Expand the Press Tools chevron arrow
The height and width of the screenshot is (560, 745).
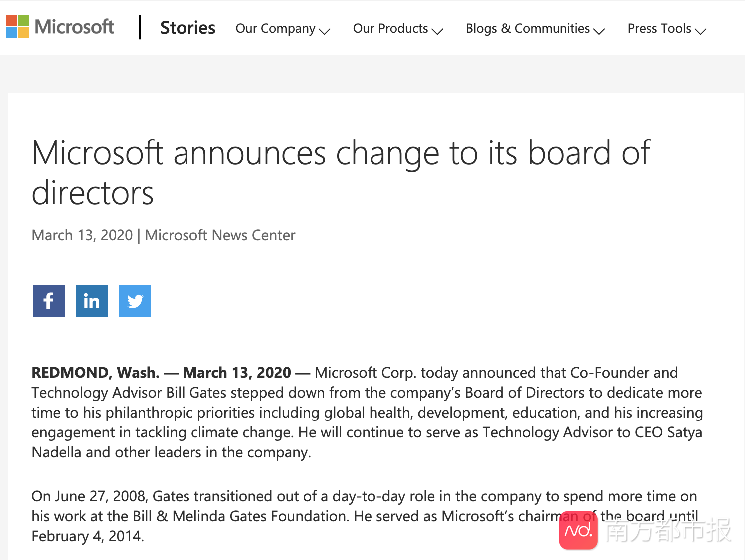click(x=701, y=31)
